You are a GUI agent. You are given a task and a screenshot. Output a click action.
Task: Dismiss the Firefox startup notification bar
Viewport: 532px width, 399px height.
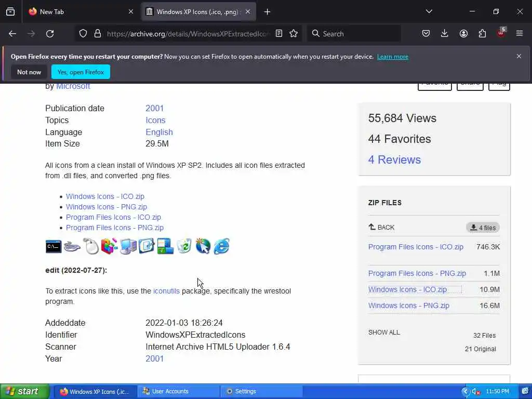519,56
